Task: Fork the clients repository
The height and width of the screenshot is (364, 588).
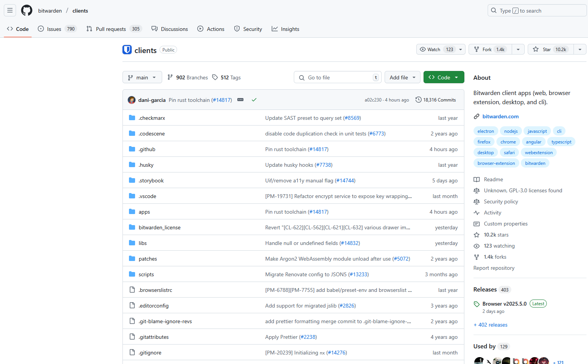Action: [490, 49]
